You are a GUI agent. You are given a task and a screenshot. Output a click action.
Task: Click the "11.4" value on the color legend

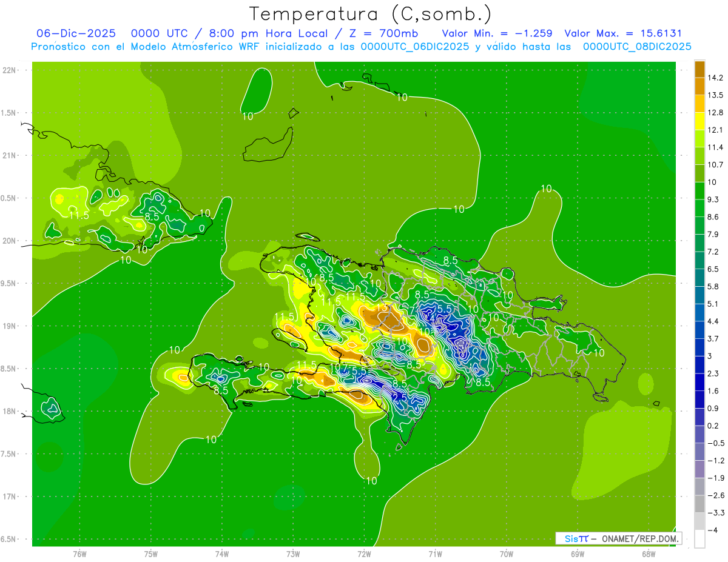[715, 147]
